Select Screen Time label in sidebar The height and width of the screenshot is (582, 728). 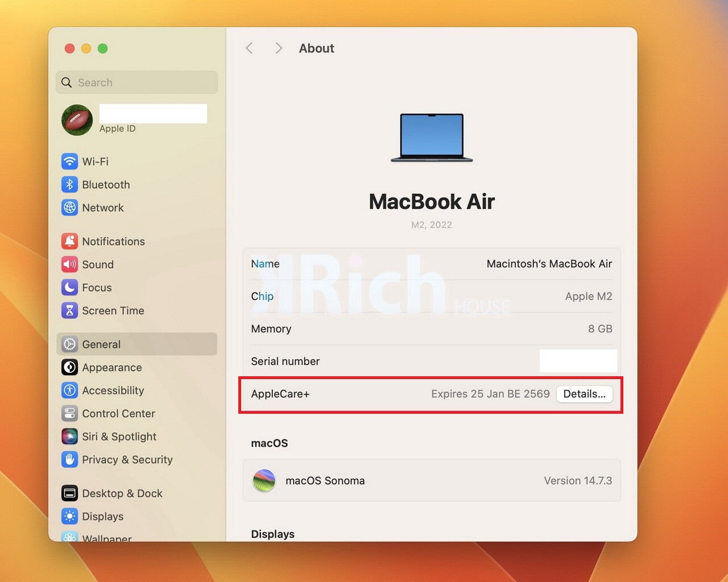point(113,311)
